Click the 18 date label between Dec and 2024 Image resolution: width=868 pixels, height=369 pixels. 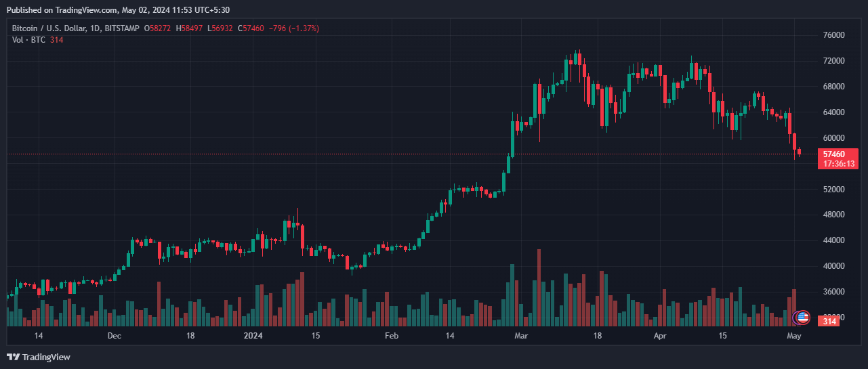(x=190, y=336)
